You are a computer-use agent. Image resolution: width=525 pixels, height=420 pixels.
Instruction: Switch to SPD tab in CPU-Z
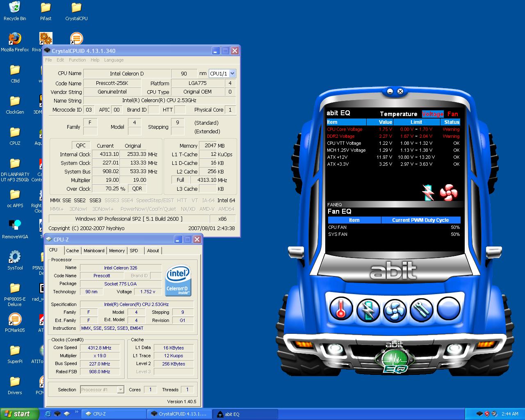134,251
